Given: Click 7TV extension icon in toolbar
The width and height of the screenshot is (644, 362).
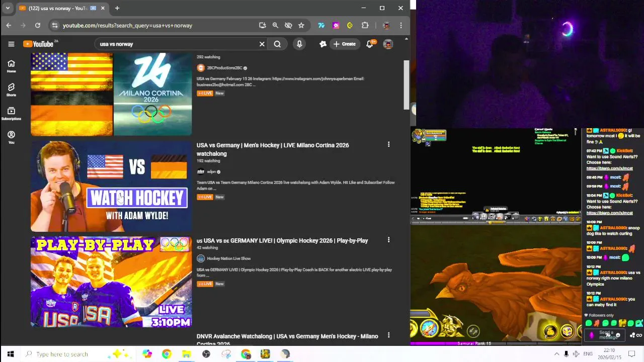Looking at the screenshot, I should pos(321,25).
